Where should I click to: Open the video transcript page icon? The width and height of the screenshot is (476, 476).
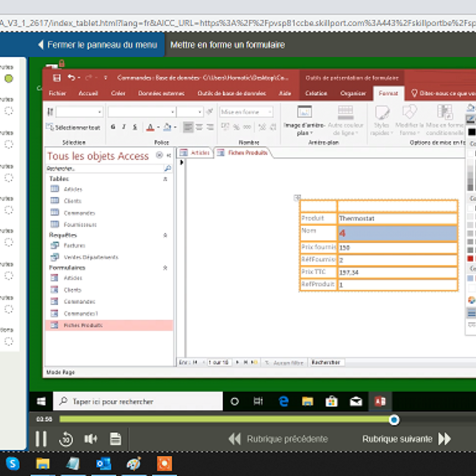[x=115, y=439]
